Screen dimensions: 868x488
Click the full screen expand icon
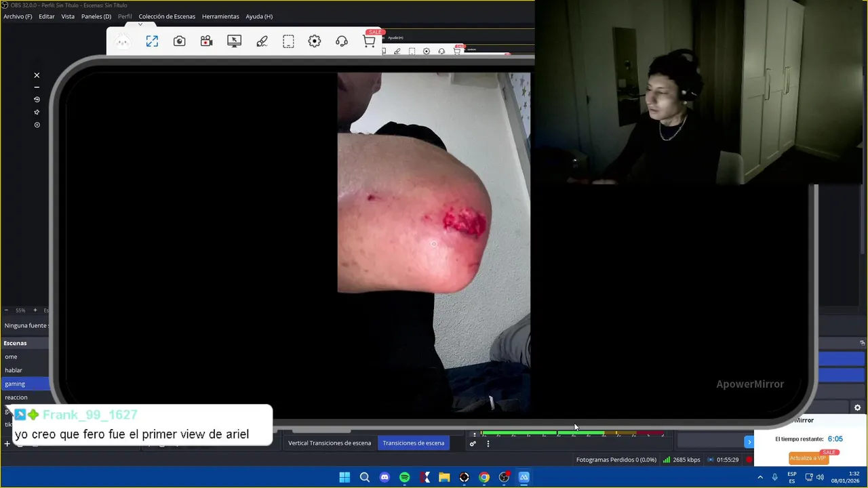coord(152,41)
